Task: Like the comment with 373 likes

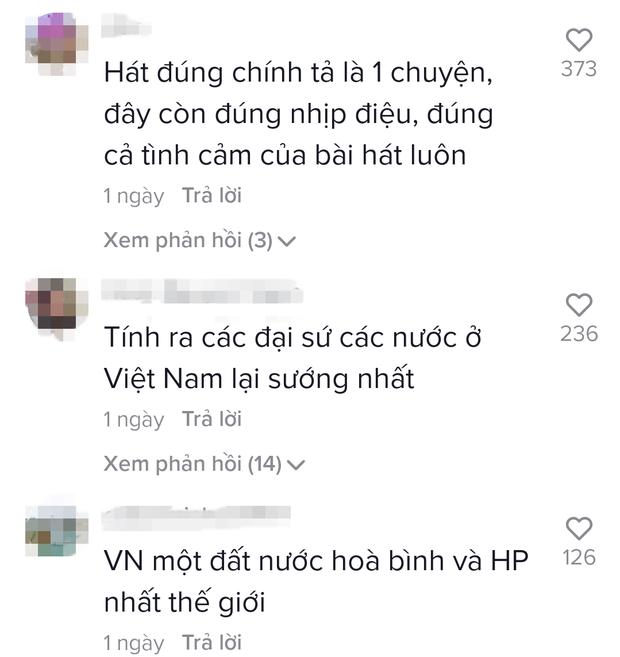Action: point(579,39)
